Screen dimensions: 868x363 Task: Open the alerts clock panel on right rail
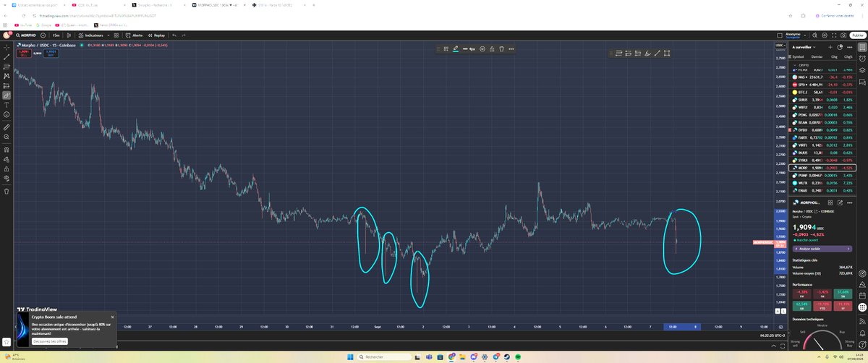point(862,57)
